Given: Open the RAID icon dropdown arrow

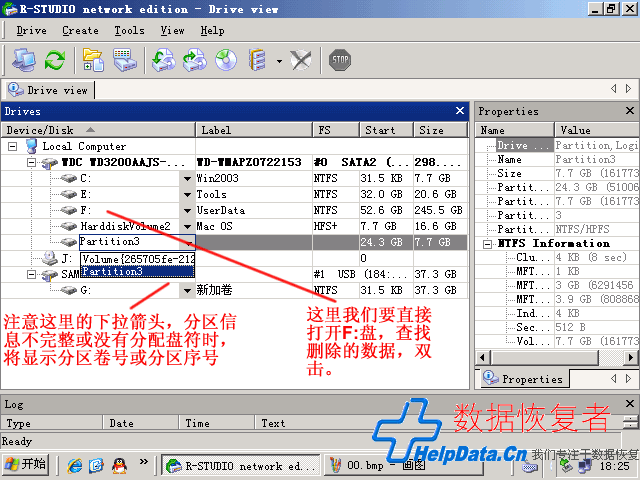Looking at the screenshot, I should click(279, 61).
